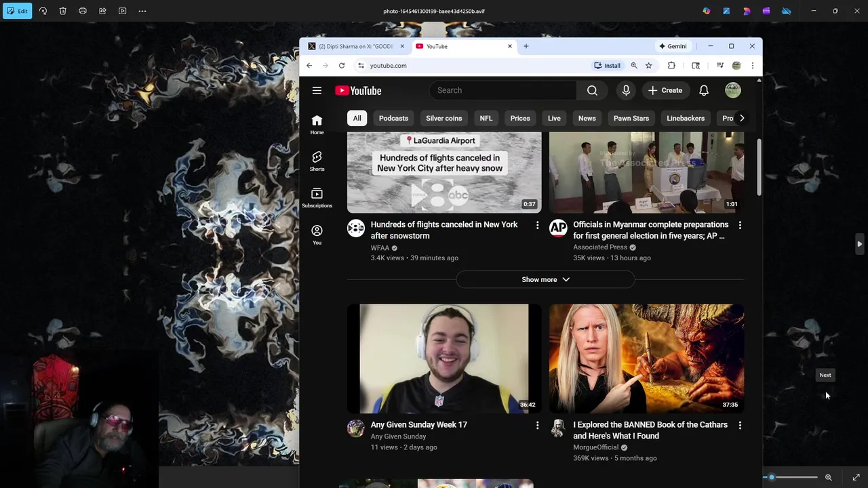Screen dimensions: 868x488
Task: Open Chrome three-dot menu
Action: pyautogui.click(x=752, y=66)
